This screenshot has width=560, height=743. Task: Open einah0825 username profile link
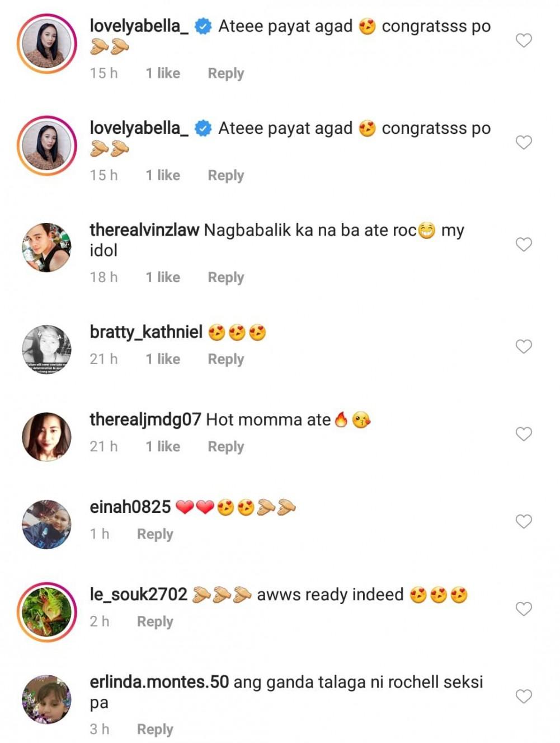pos(130,507)
